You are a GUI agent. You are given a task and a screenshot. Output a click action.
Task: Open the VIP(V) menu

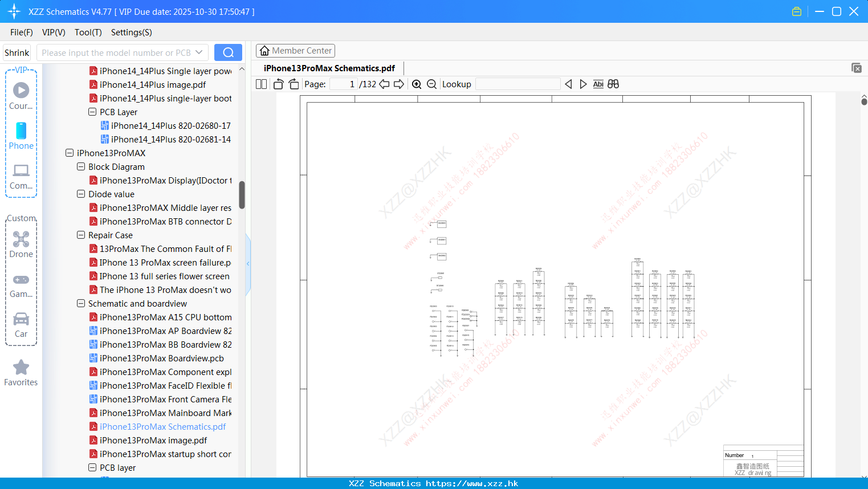coord(54,32)
